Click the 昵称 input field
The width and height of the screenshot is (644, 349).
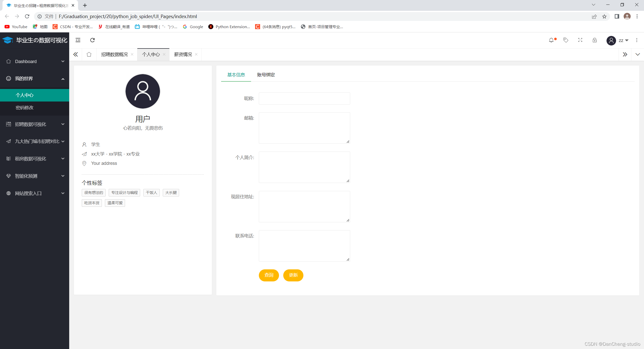click(x=304, y=98)
